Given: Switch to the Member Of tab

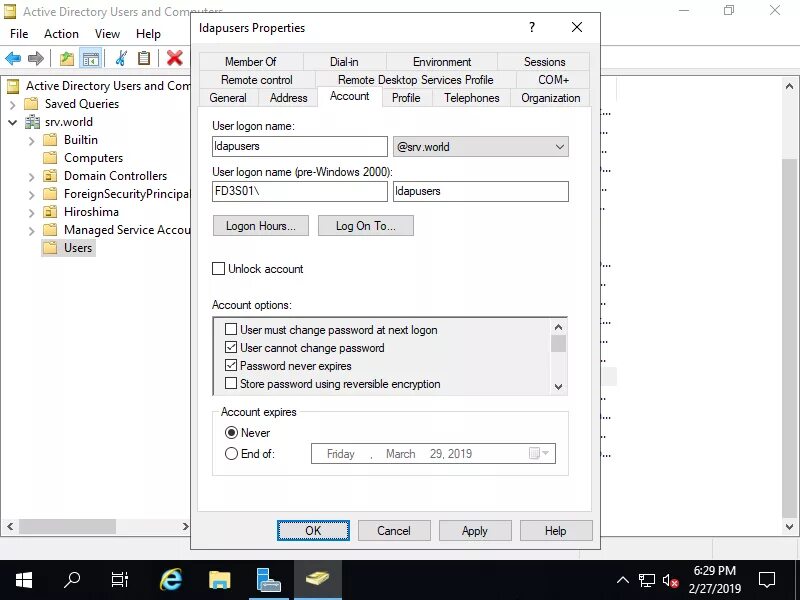Looking at the screenshot, I should coord(251,62).
